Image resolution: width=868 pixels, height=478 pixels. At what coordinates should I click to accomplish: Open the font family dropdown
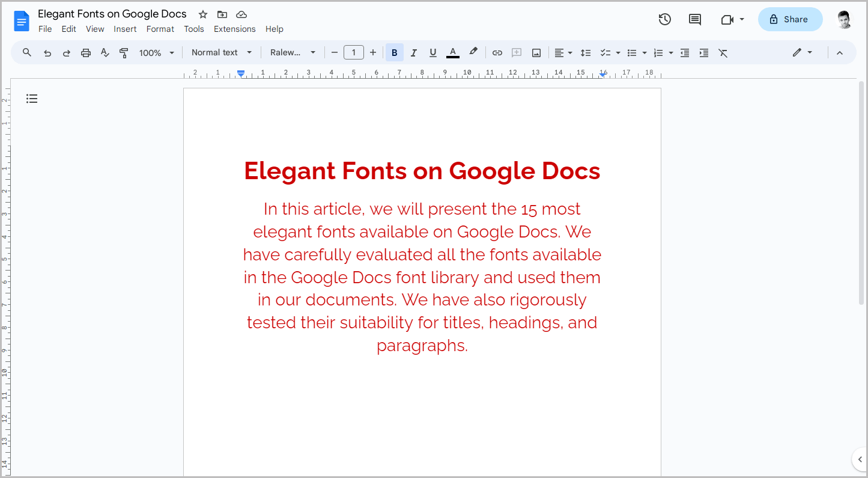(293, 52)
